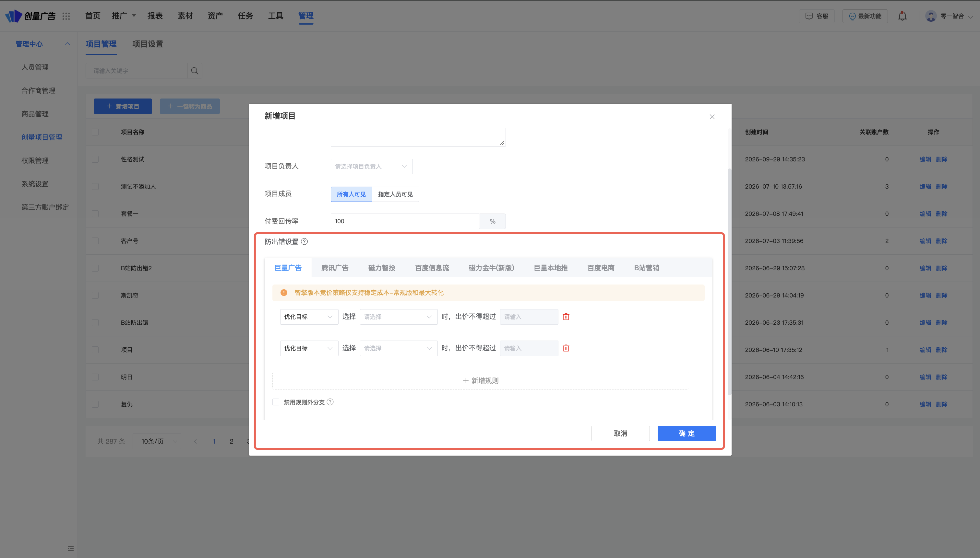The image size is (980, 558).
Task: Click the user avatar icon
Action: click(931, 16)
